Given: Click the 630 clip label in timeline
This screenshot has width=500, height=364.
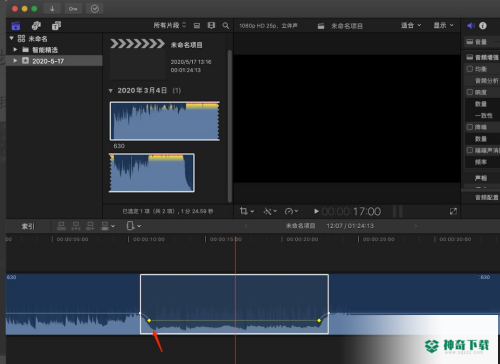Looking at the screenshot, I should pos(11,277).
